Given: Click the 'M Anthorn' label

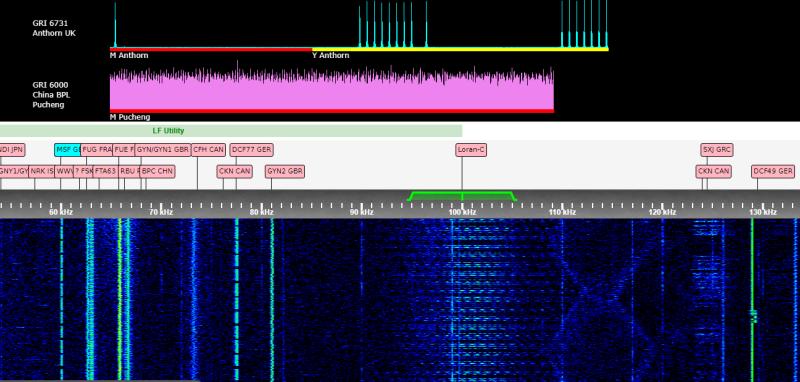Looking at the screenshot, I should pos(129,55).
